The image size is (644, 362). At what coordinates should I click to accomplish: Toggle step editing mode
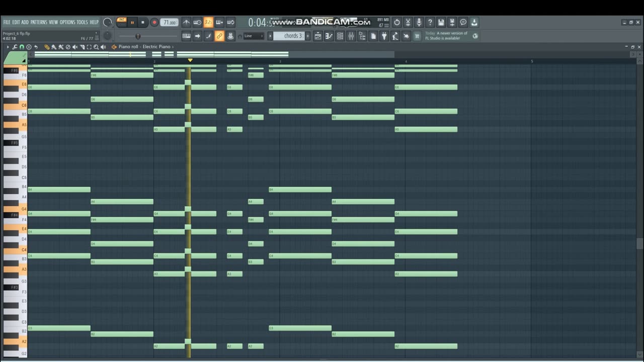click(x=208, y=36)
